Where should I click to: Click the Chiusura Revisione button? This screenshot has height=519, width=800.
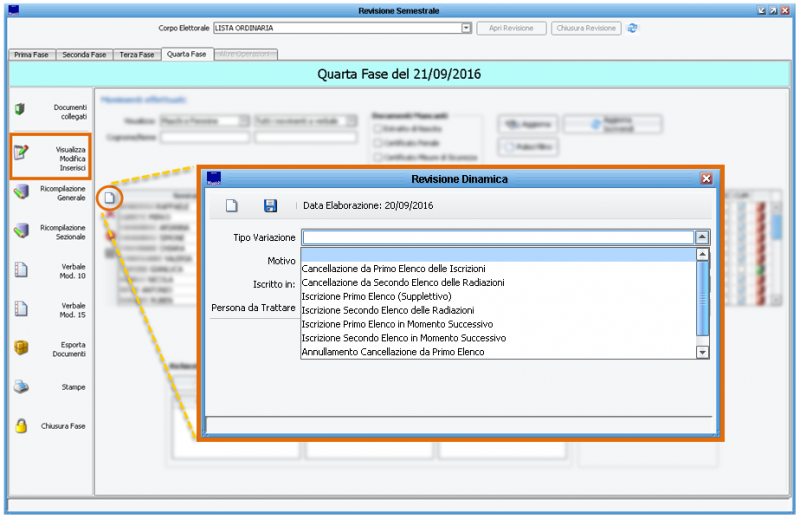coord(586,28)
